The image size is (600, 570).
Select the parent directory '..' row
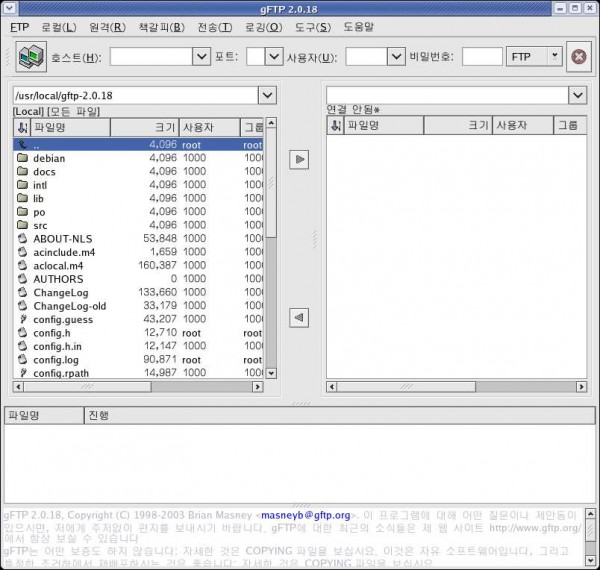click(x=139, y=144)
